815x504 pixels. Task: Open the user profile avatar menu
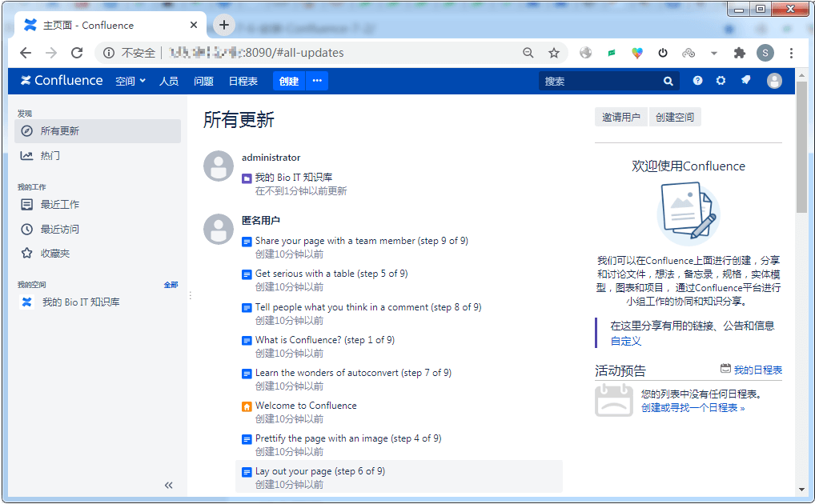774,81
